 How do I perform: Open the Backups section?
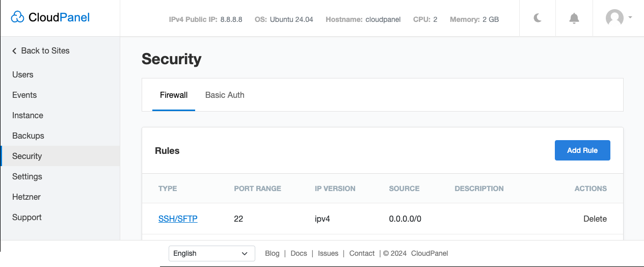(x=28, y=136)
